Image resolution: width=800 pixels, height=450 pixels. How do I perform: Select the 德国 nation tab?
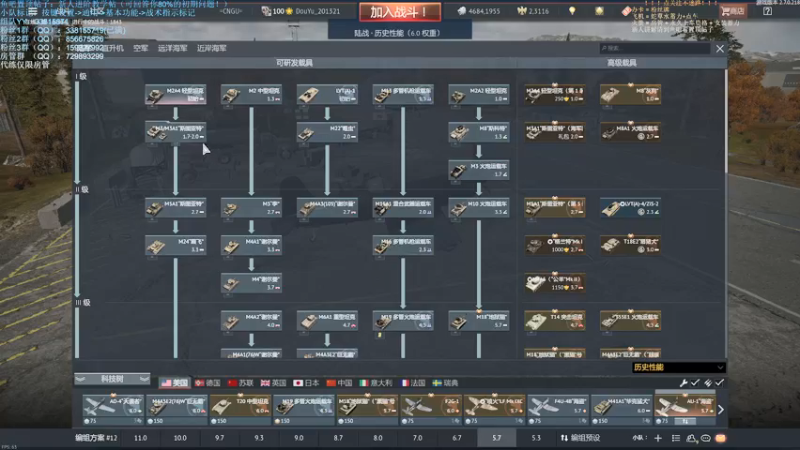point(207,383)
